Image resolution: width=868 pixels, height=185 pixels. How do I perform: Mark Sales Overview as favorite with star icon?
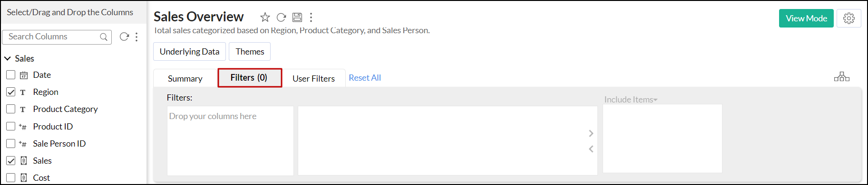tap(265, 18)
